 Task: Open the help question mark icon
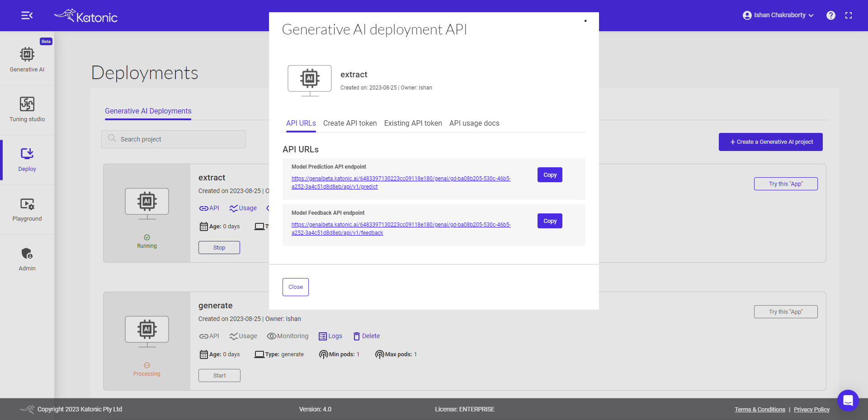tap(830, 15)
